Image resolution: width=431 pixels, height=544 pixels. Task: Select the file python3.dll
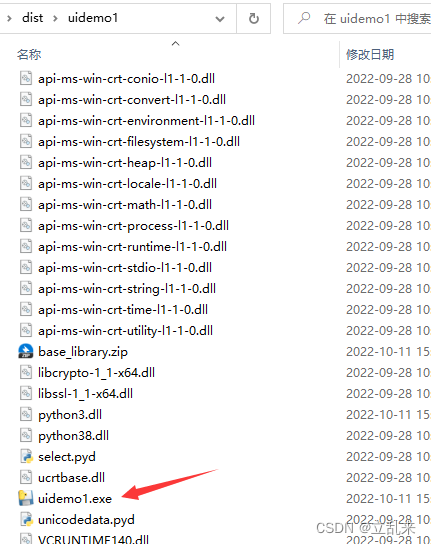point(70,415)
